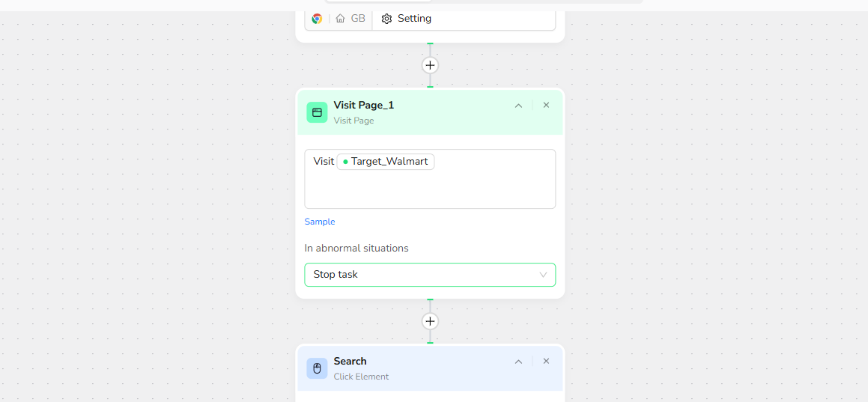Screen dimensions: 868x402
Task: Collapse the Search node
Action: (x=518, y=362)
